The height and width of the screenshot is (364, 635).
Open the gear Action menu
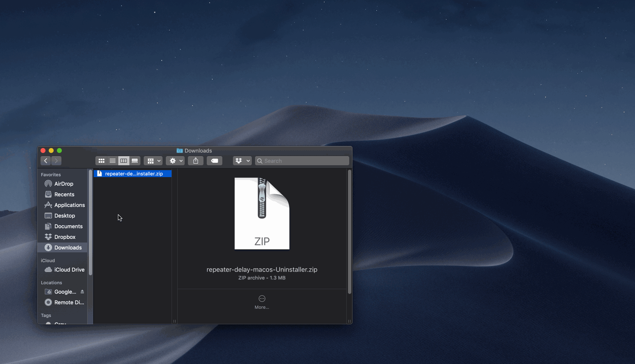[x=175, y=161]
